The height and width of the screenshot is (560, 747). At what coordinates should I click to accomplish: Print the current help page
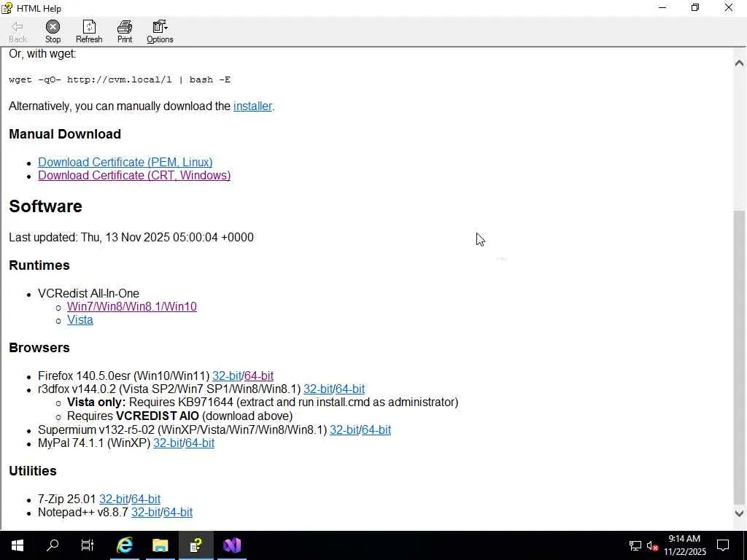tap(124, 32)
